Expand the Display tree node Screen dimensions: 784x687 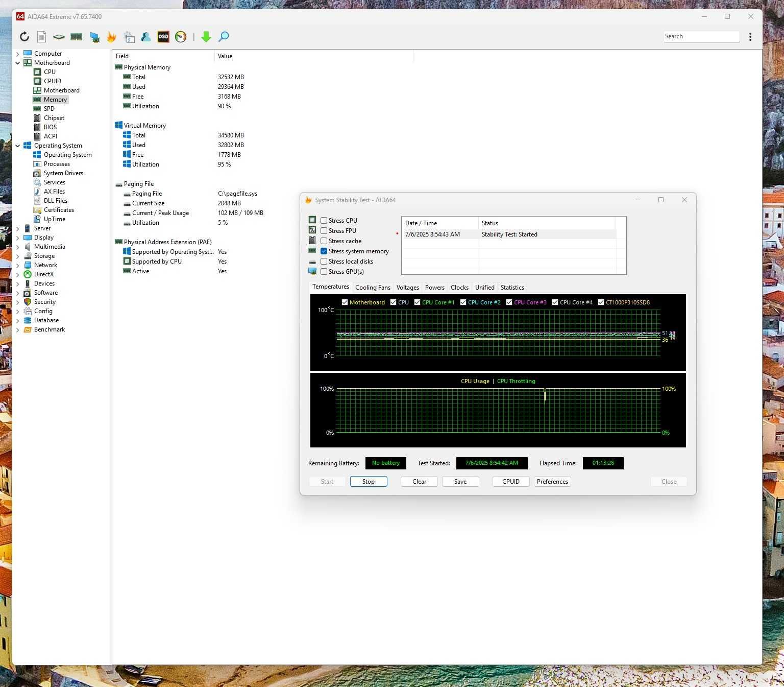(x=18, y=238)
